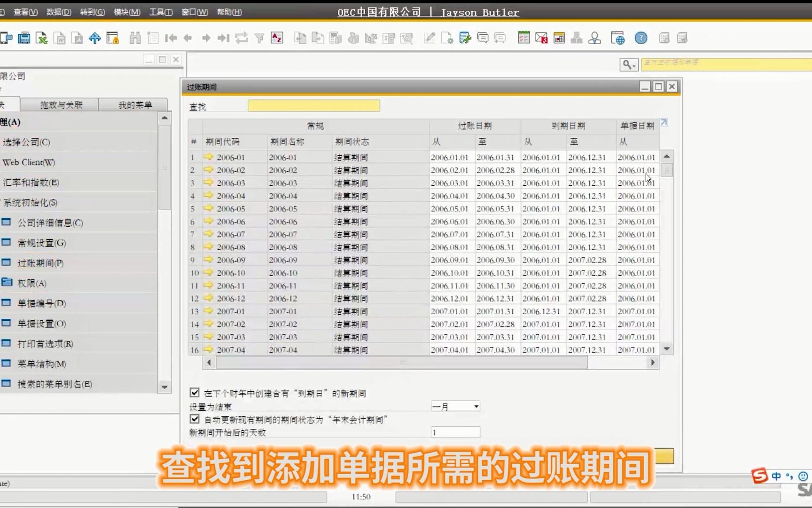This screenshot has width=812, height=508.
Task: Click the Target Document toolbar icon
Action: 318,38
